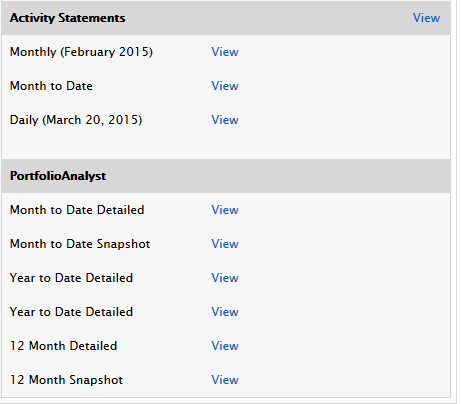
Task: Click the PortfolioAnalyst section heading
Action: click(58, 176)
